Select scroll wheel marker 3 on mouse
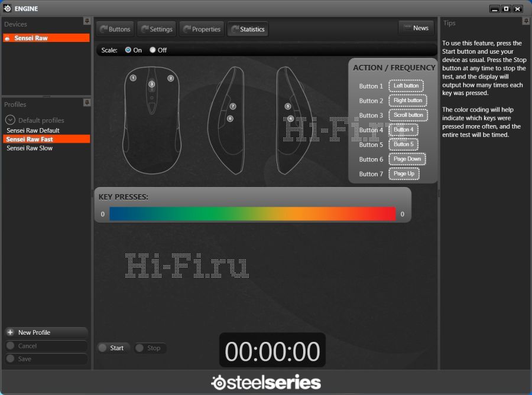This screenshot has height=395, width=532. [152, 84]
